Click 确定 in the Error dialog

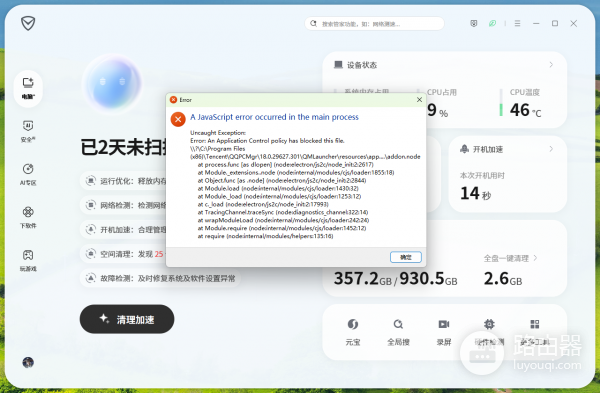tap(406, 257)
